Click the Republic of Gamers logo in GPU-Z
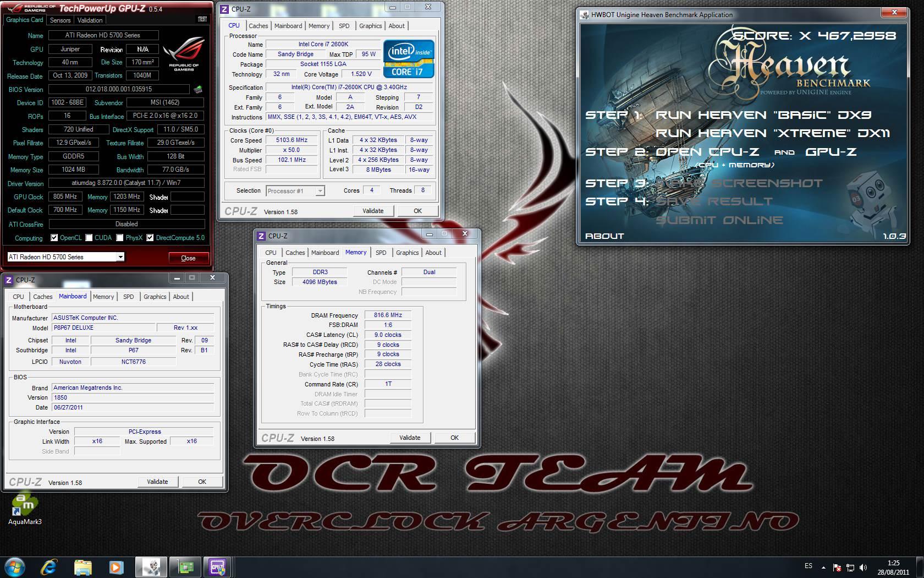The image size is (924, 578). pos(184,54)
